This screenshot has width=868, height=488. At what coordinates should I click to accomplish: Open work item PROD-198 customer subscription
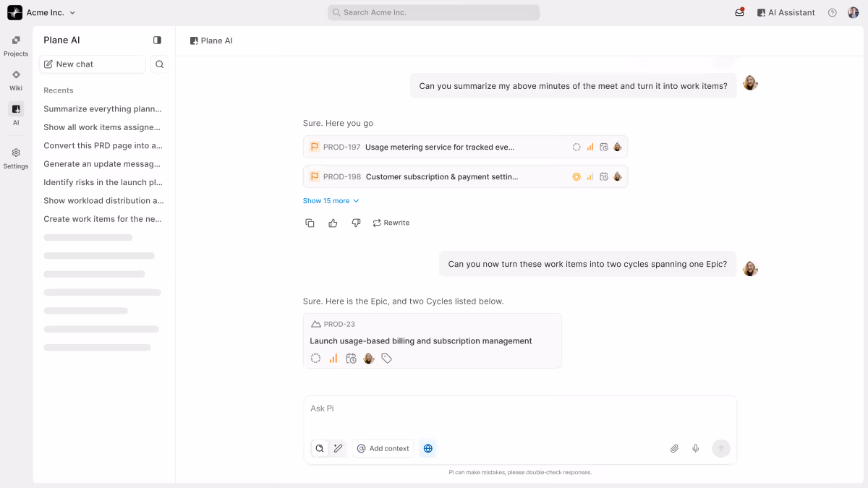coord(465,176)
